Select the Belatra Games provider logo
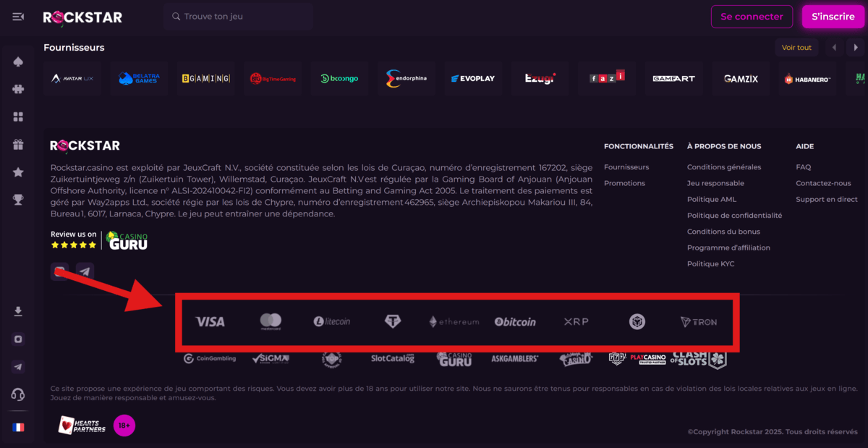Screen dimensions: 868x448 click(x=139, y=78)
